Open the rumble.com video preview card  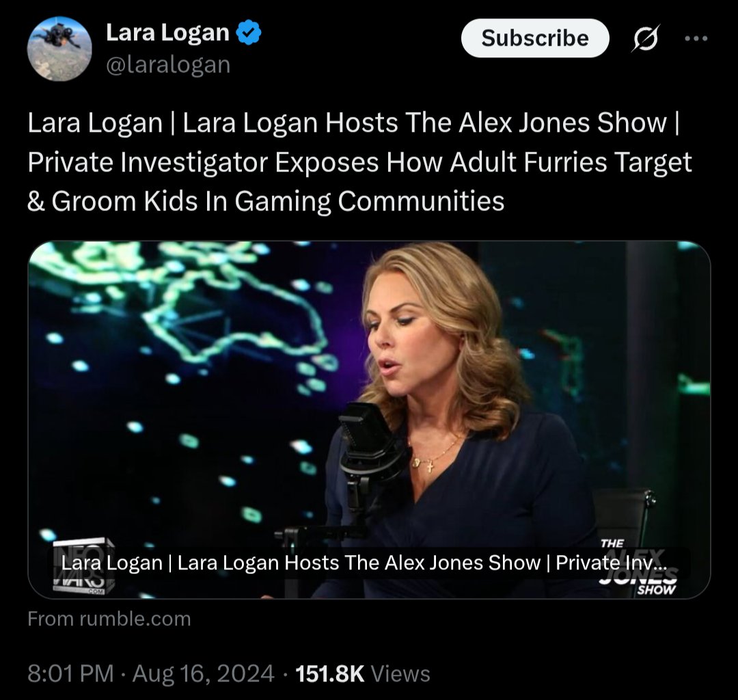369,420
